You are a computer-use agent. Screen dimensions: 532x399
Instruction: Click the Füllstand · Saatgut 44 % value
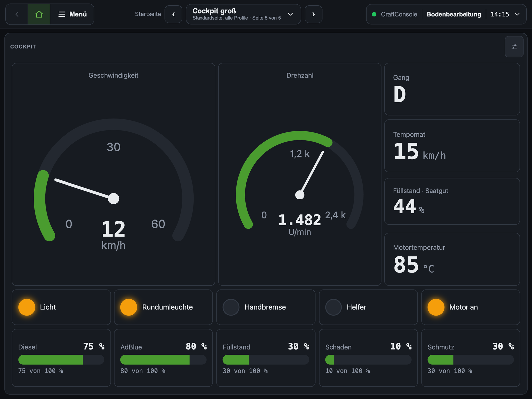[409, 206]
